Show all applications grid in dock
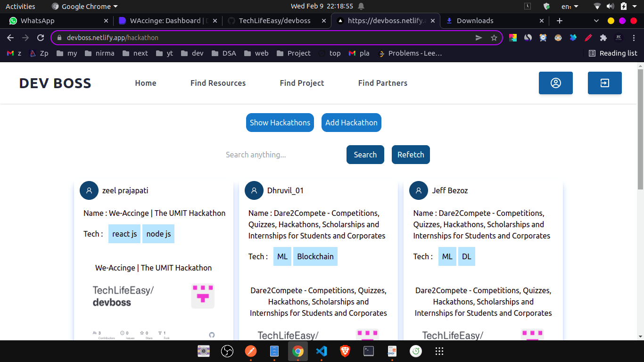 [x=439, y=351]
